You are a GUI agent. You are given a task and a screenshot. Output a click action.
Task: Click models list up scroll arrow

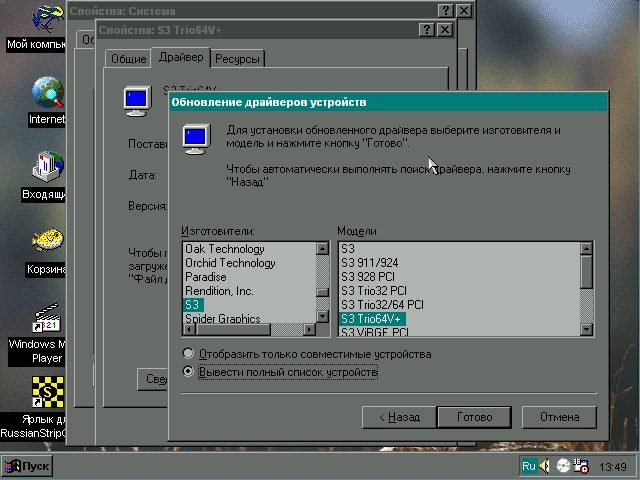tap(586, 248)
